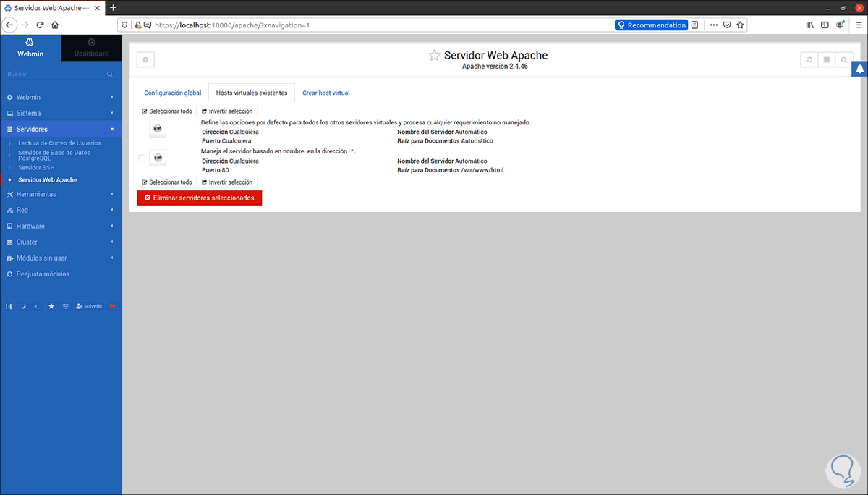The image size is (868, 495).
Task: Click Recommendation badge in address bar
Action: (651, 25)
